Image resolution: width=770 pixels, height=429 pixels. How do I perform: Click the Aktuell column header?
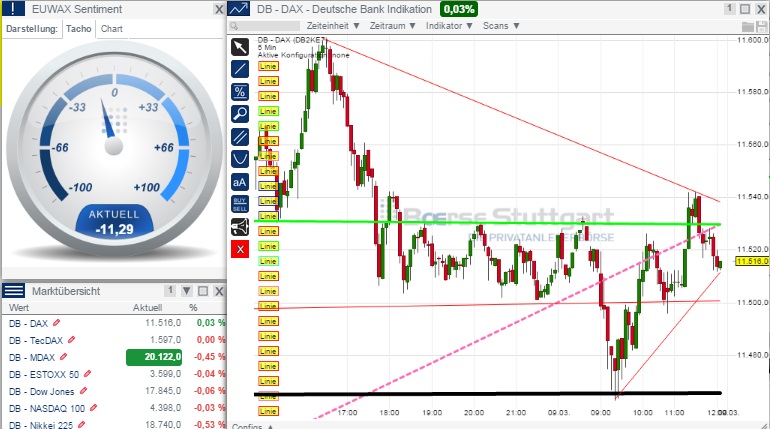(x=147, y=308)
